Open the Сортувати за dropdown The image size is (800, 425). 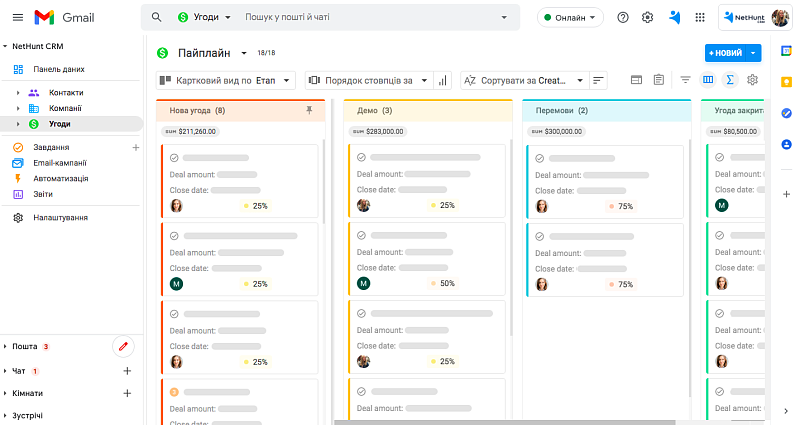tap(522, 80)
